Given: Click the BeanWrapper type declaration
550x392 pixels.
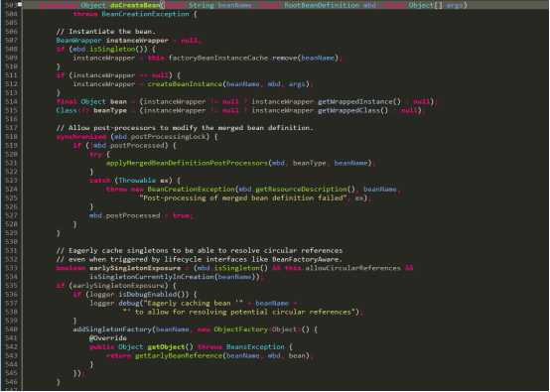Looking at the screenshot, I should pos(78,41).
